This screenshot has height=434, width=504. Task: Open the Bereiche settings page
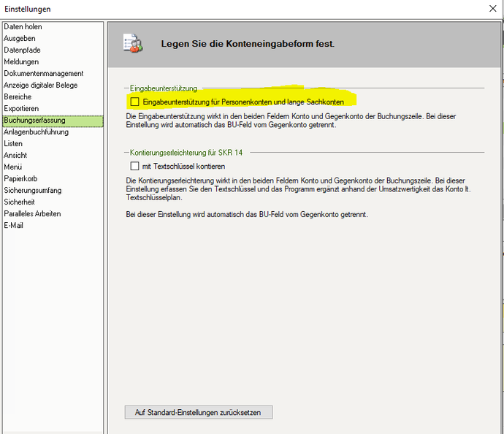click(18, 97)
